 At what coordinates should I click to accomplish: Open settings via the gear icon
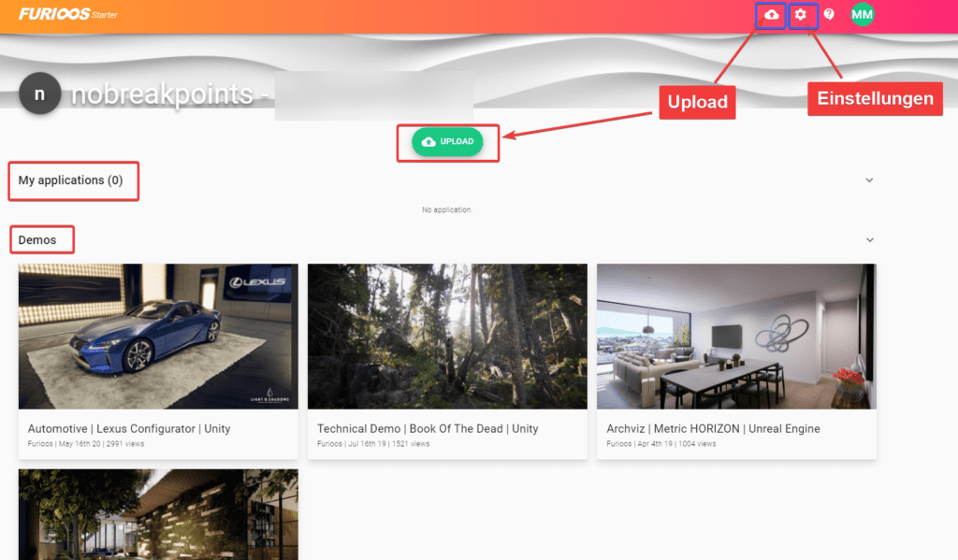pos(801,15)
